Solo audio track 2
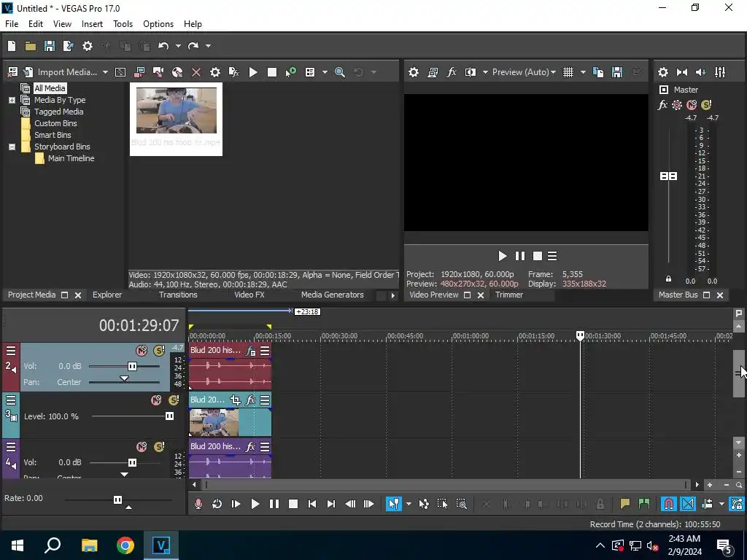 tap(159, 351)
